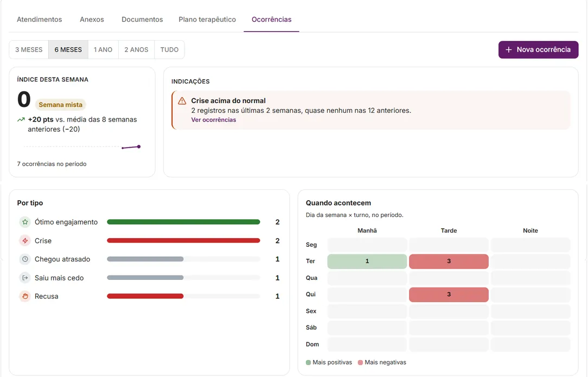Click the 'Sex' row label
This screenshot has width=588, height=377.
pyautogui.click(x=311, y=311)
